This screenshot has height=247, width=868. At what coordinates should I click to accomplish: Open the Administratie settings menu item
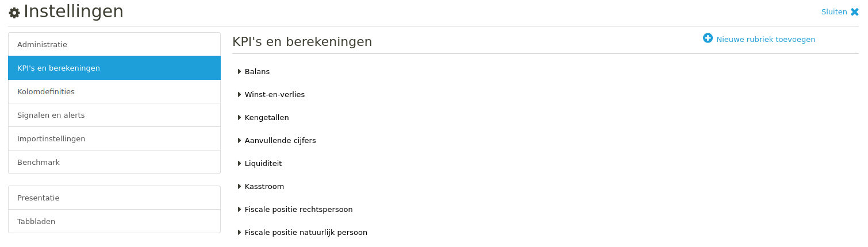(114, 44)
